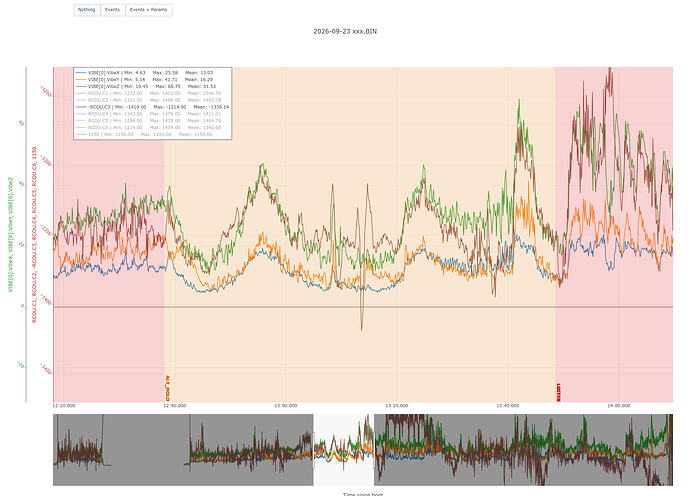
Task: Select the Events display button
Action: pos(113,10)
